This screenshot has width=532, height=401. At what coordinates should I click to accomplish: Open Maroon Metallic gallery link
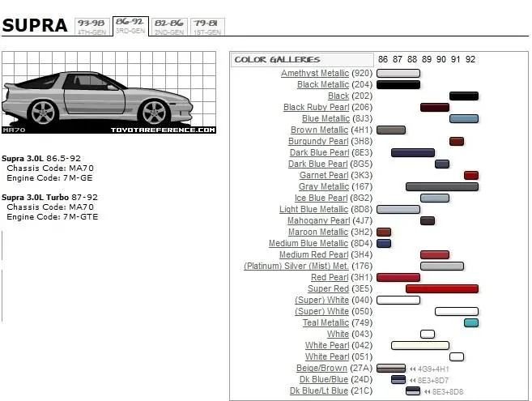pyautogui.click(x=318, y=232)
